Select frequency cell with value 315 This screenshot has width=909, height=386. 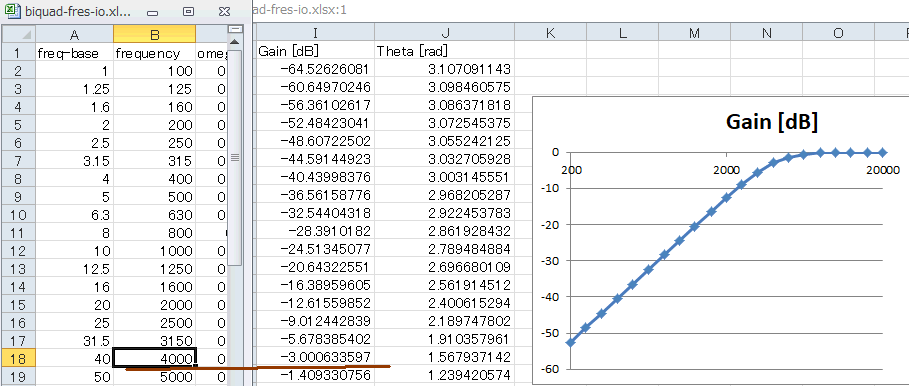click(154, 161)
